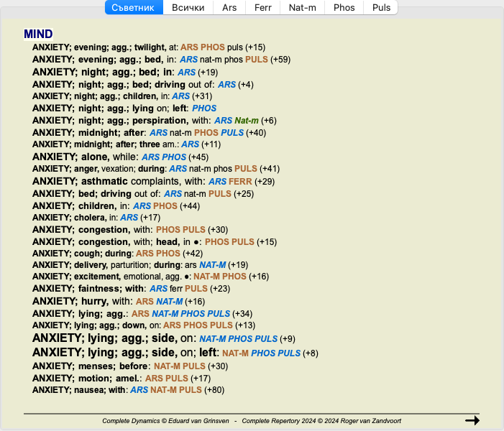The width and height of the screenshot is (504, 431).
Task: Select rubric ANXIETY; children, in
Action: 81,205
